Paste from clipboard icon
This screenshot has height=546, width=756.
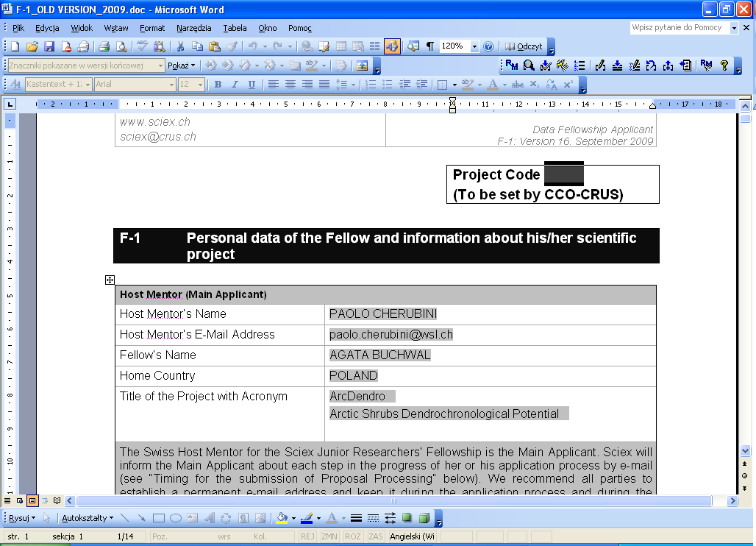pos(215,46)
